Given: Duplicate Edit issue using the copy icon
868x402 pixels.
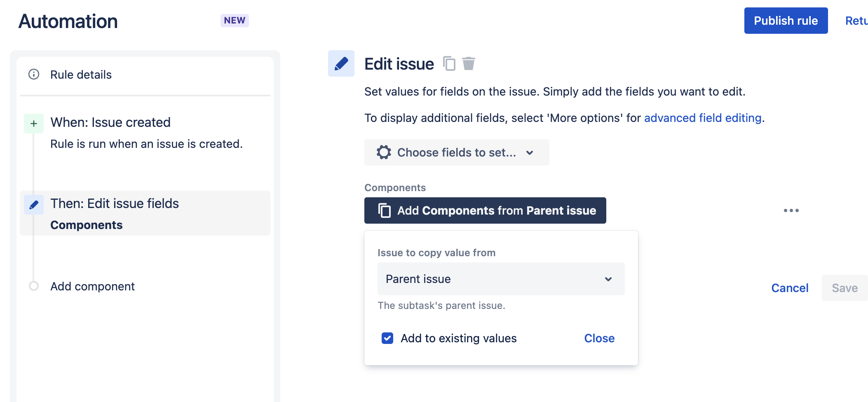Looking at the screenshot, I should point(449,64).
